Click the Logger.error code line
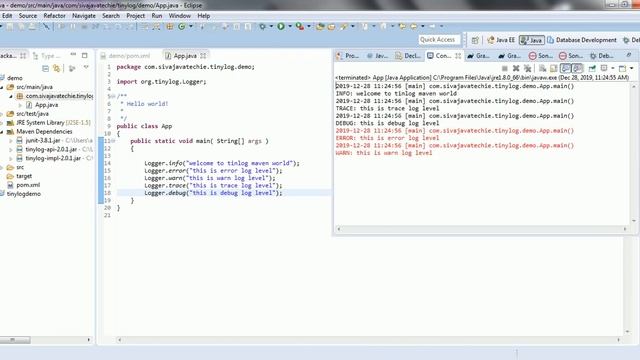640x360 pixels. coord(213,171)
